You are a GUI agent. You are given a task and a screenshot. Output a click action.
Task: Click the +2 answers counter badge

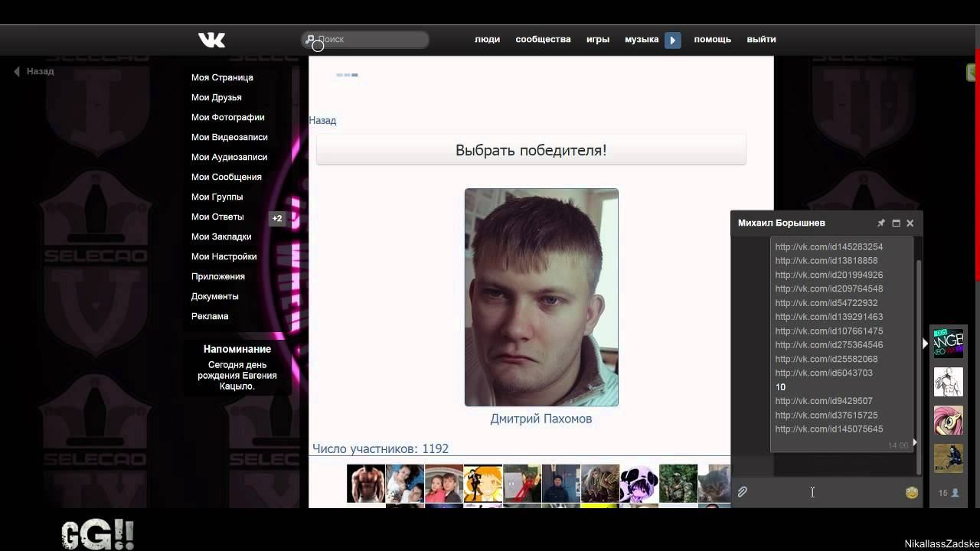click(x=277, y=218)
